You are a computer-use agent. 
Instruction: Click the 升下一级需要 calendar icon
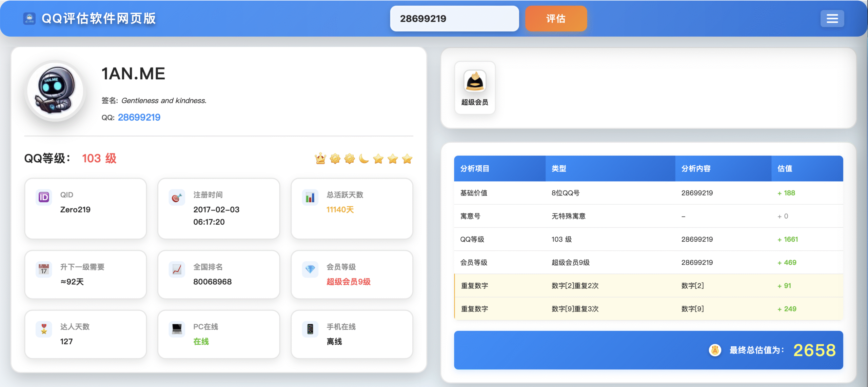click(x=44, y=269)
